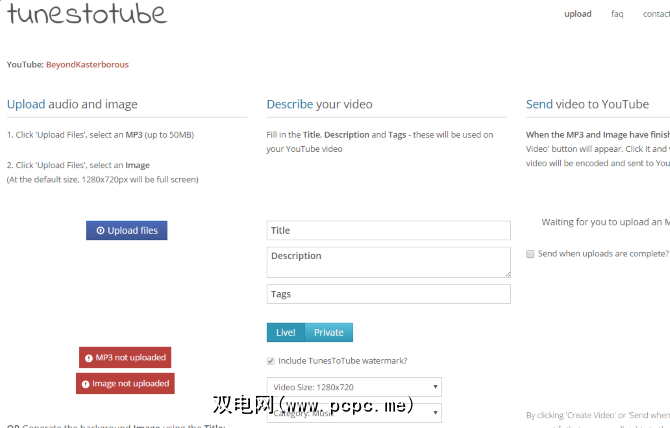Viewport: 670px width, 428px height.
Task: Click the tunestotube logo
Action: [87, 14]
